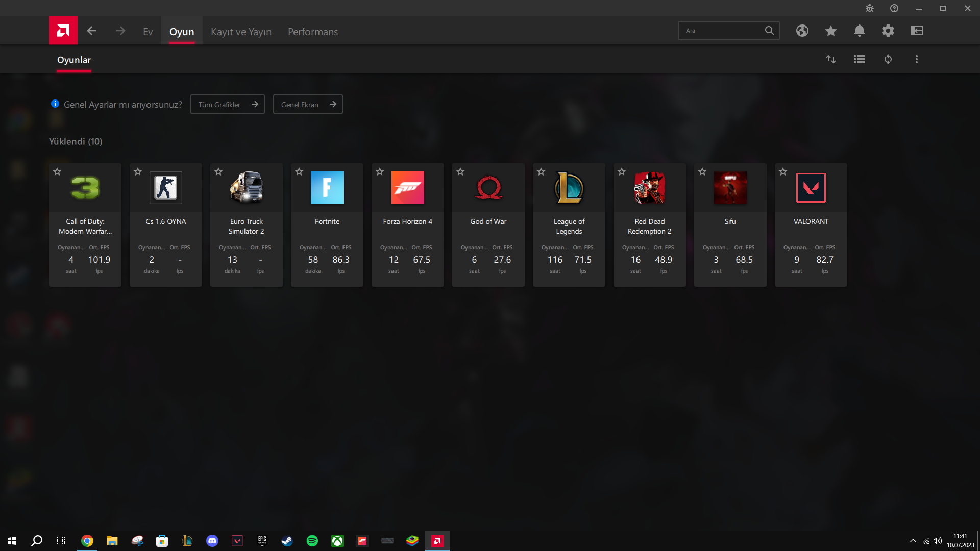The image size is (980, 551).
Task: Favorite the Fortnite game star
Action: point(299,172)
